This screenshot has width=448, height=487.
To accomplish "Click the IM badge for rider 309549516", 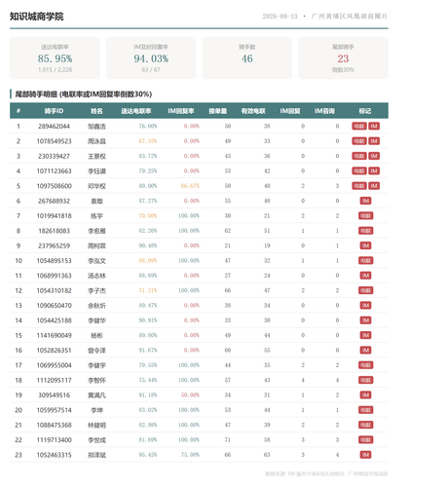I will pyautogui.click(x=365, y=394).
